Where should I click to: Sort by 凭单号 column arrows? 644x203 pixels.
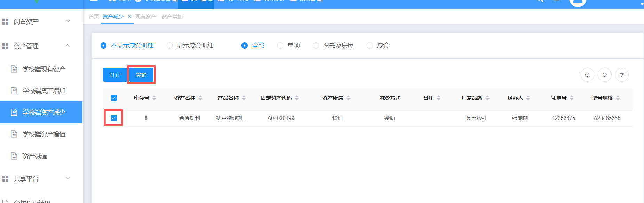(x=572, y=98)
